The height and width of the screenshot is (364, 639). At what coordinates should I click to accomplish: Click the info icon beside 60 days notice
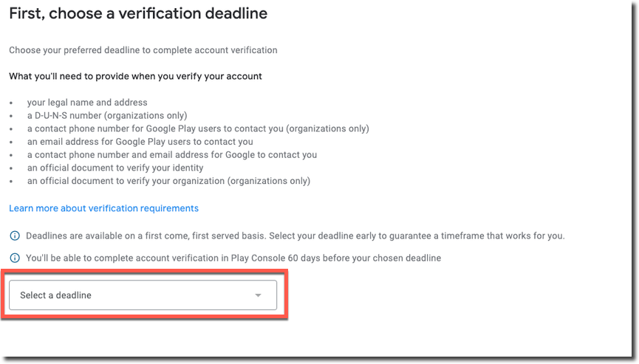15,258
